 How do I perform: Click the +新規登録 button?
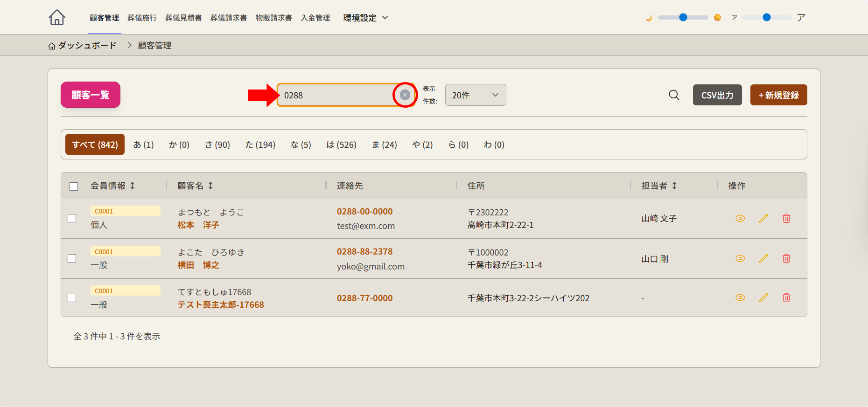[x=778, y=95]
